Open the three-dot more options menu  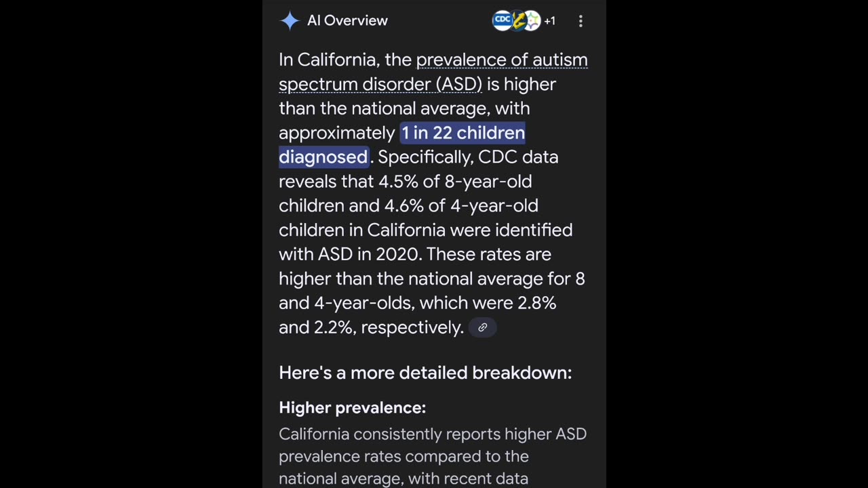580,21
